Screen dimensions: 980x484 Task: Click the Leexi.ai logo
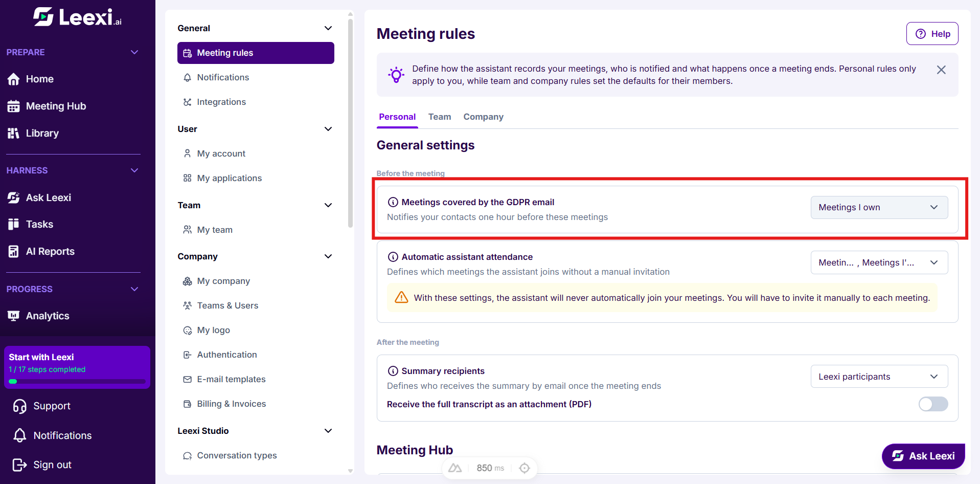pyautogui.click(x=78, y=17)
